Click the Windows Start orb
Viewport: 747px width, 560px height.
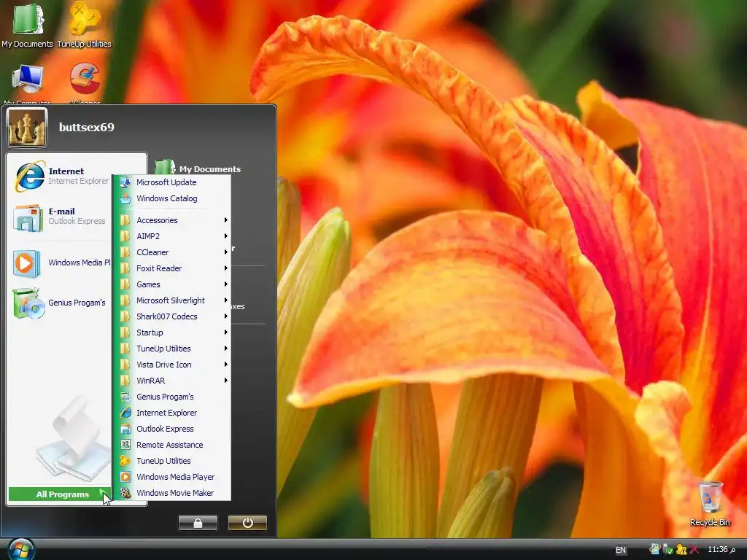(x=21, y=550)
